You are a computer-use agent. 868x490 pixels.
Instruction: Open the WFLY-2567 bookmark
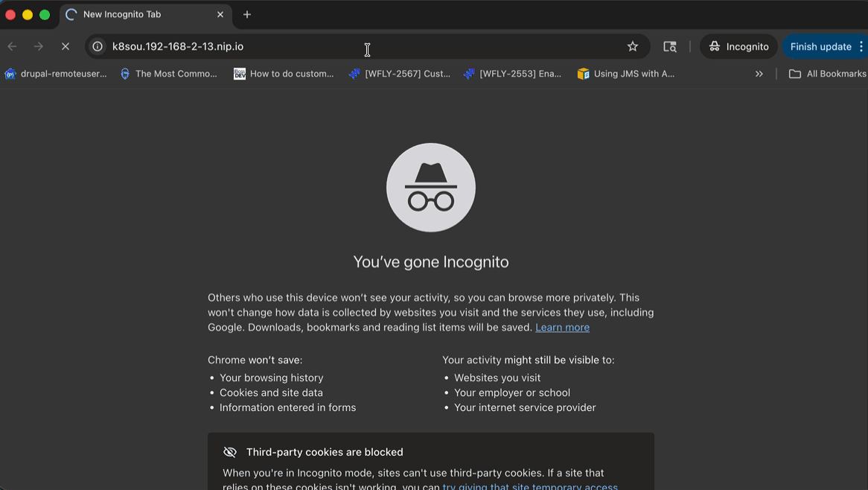[x=400, y=74]
